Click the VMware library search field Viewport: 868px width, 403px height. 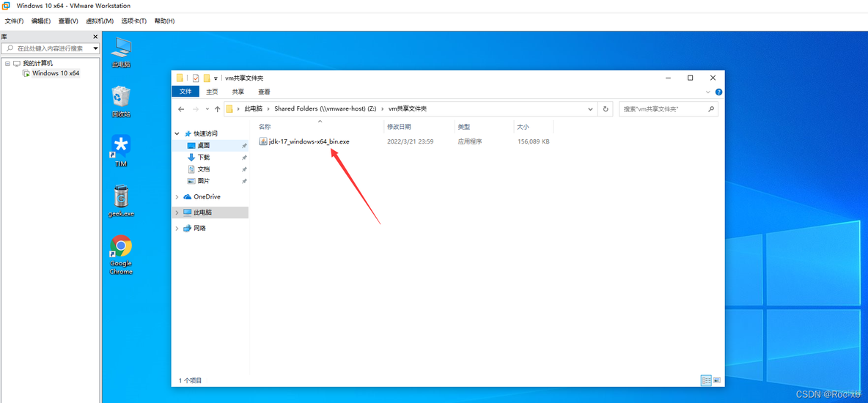[50, 48]
